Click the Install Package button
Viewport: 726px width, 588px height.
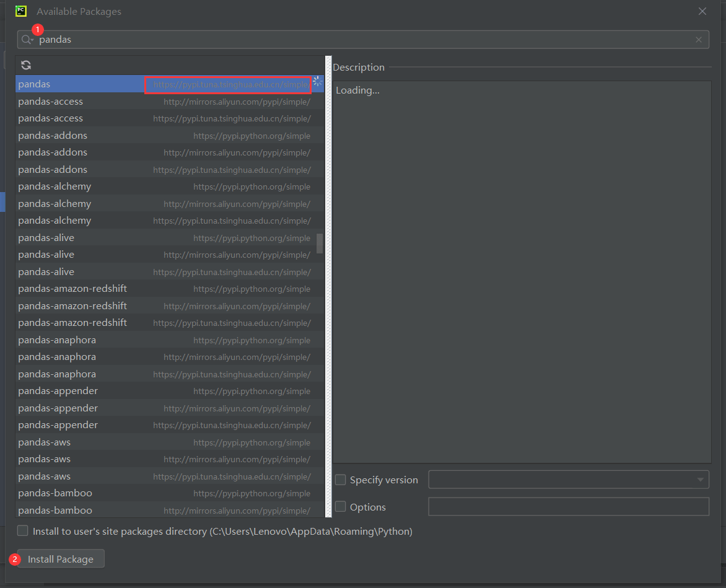coord(61,559)
